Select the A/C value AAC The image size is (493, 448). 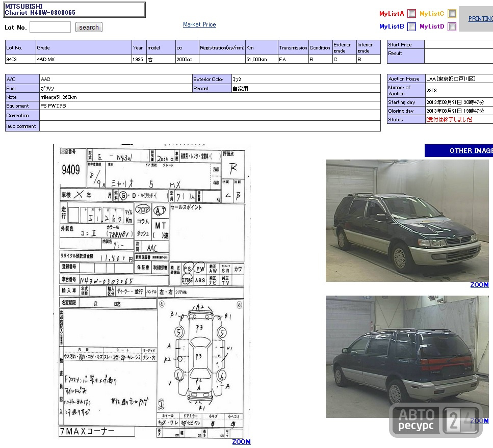pyautogui.click(x=45, y=79)
